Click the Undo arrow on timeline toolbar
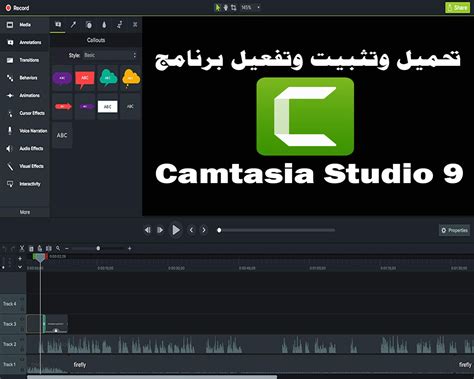The image size is (474, 379). coord(5,248)
